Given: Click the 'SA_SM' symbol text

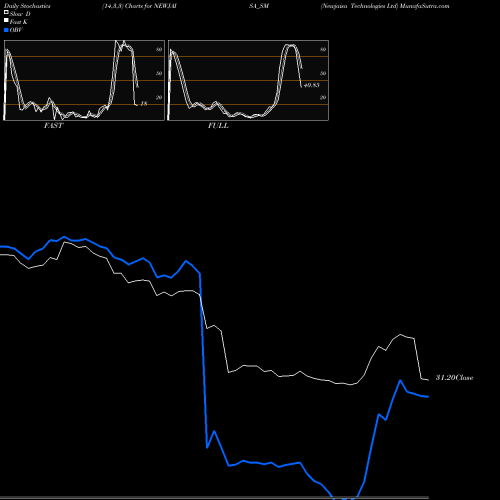Looking at the screenshot, I should click(x=259, y=6).
